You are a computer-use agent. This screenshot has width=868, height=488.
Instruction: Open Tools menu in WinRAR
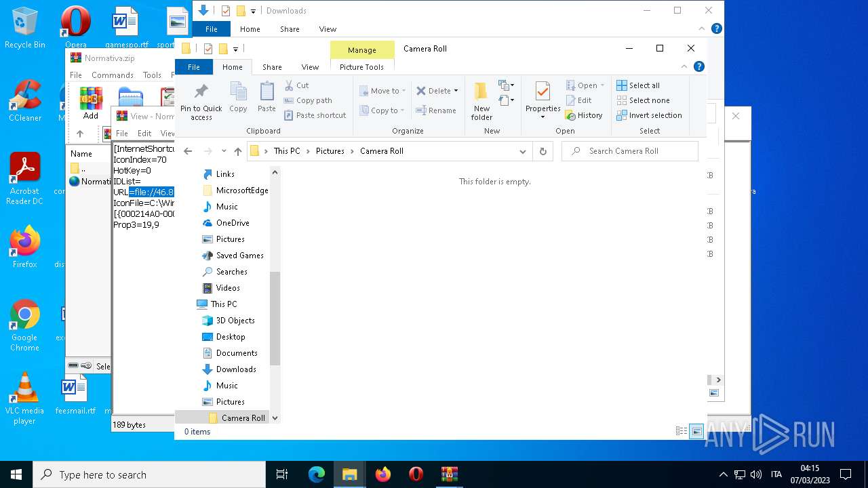152,75
